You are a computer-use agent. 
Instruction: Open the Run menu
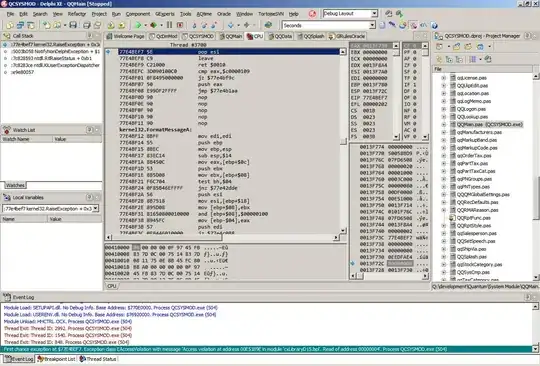[116, 14]
